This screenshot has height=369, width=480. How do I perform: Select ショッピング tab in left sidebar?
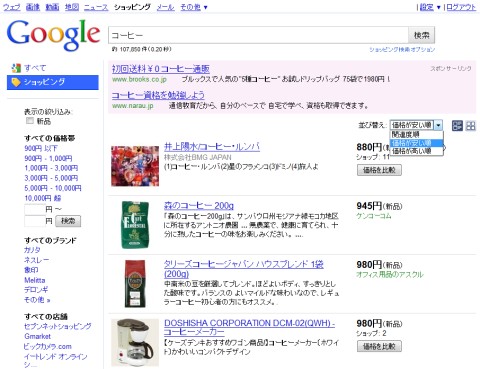point(53,82)
